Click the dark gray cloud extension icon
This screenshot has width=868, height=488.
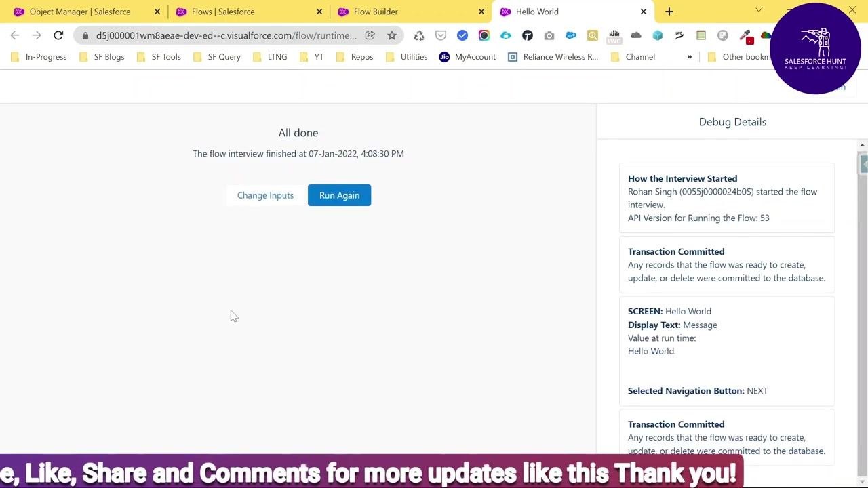pyautogui.click(x=636, y=35)
